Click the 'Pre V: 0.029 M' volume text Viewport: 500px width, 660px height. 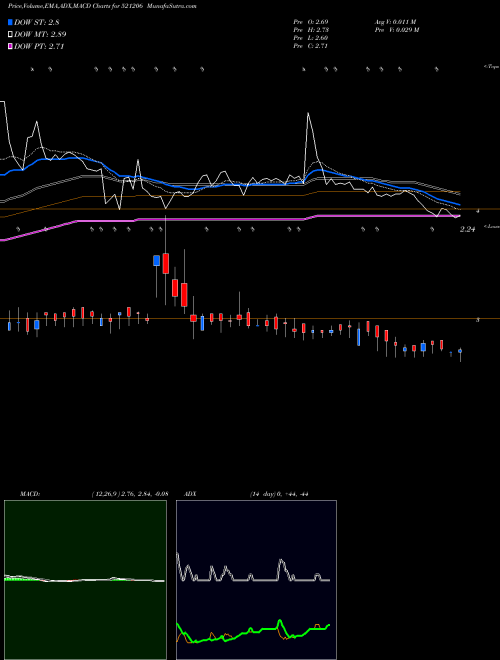[x=396, y=30]
